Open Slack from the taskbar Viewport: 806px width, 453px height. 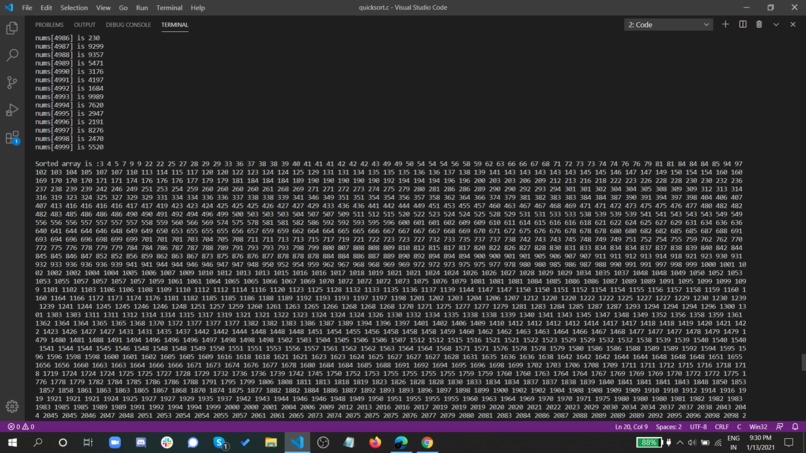coord(167,442)
